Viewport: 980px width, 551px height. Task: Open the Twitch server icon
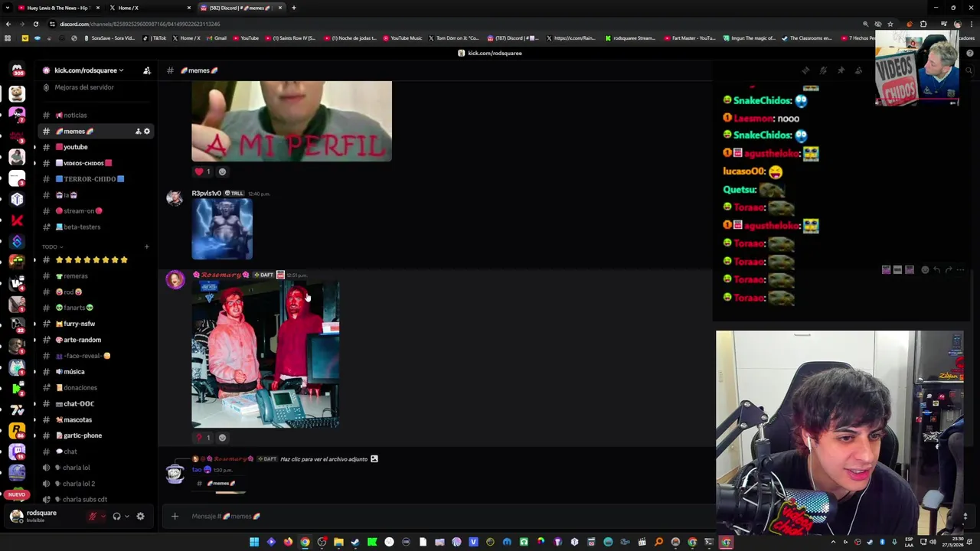pyautogui.click(x=17, y=452)
